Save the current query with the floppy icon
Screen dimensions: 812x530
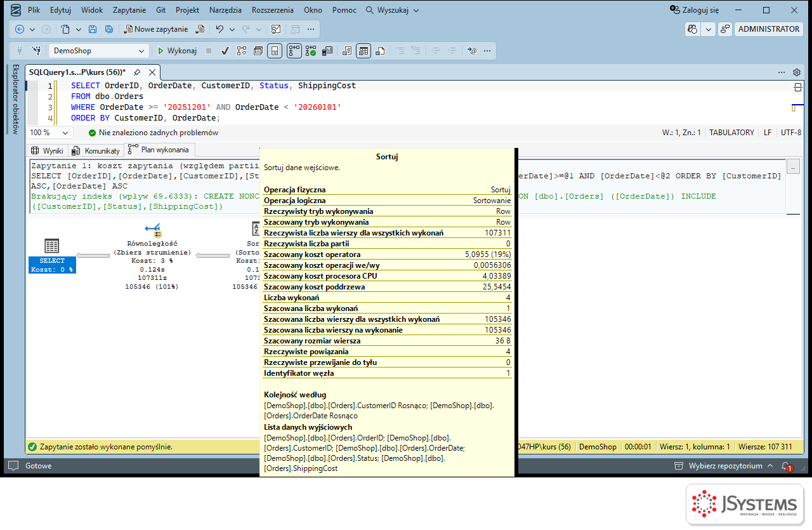point(93,29)
